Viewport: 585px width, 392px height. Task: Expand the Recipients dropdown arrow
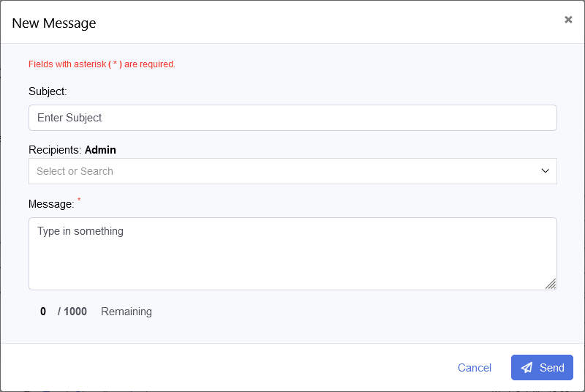545,171
